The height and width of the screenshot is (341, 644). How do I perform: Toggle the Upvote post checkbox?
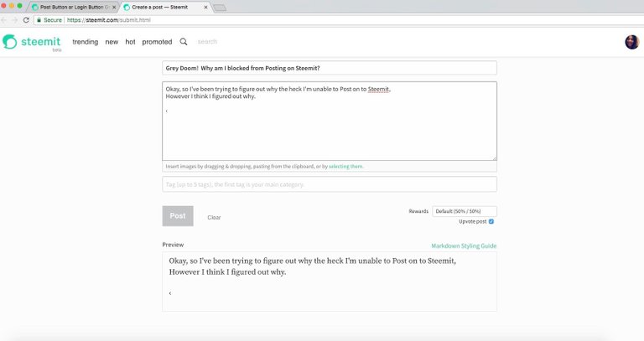[x=491, y=221]
